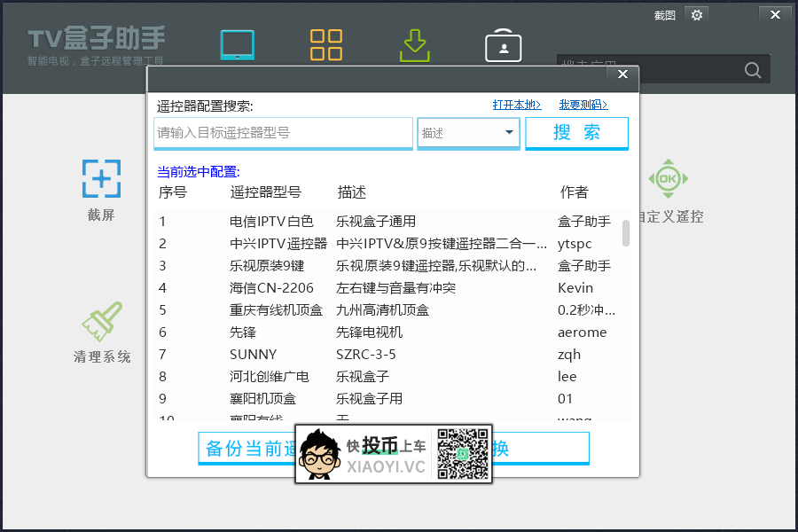Select row 乐视原装9键
798x532 pixels.
(x=387, y=266)
